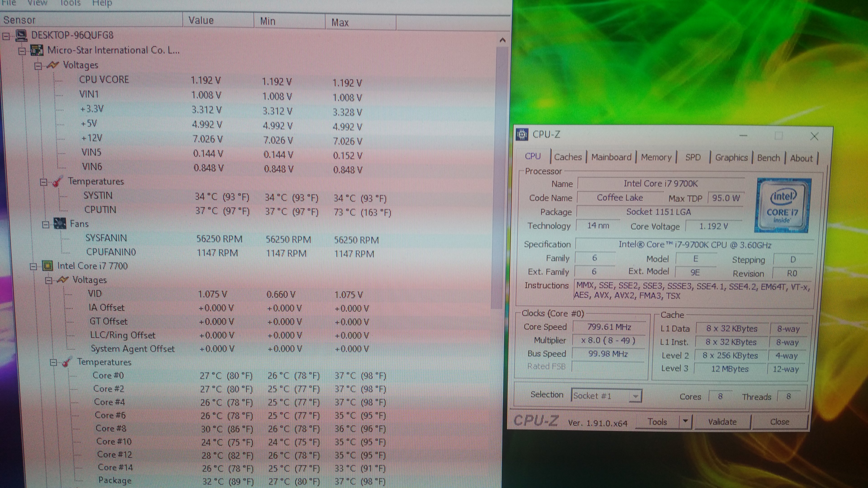868x488 pixels.
Task: Collapse the Intel Core i7 7700 node
Action: pyautogui.click(x=33, y=267)
